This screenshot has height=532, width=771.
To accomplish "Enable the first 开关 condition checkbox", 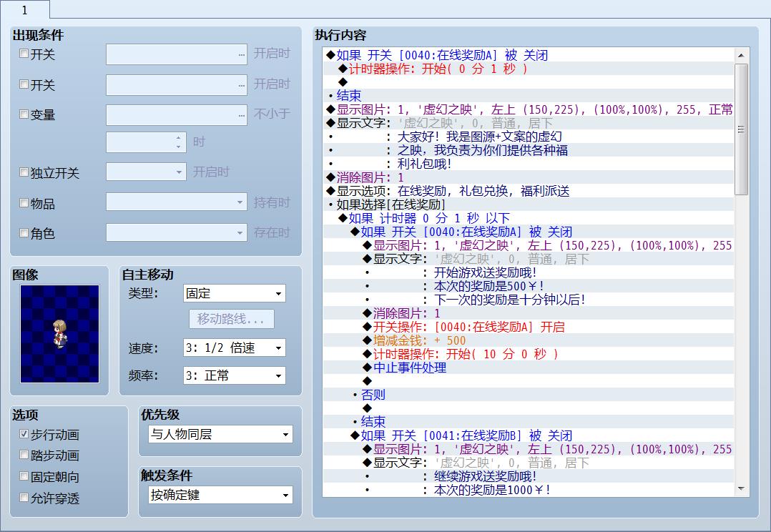I will 24,54.
